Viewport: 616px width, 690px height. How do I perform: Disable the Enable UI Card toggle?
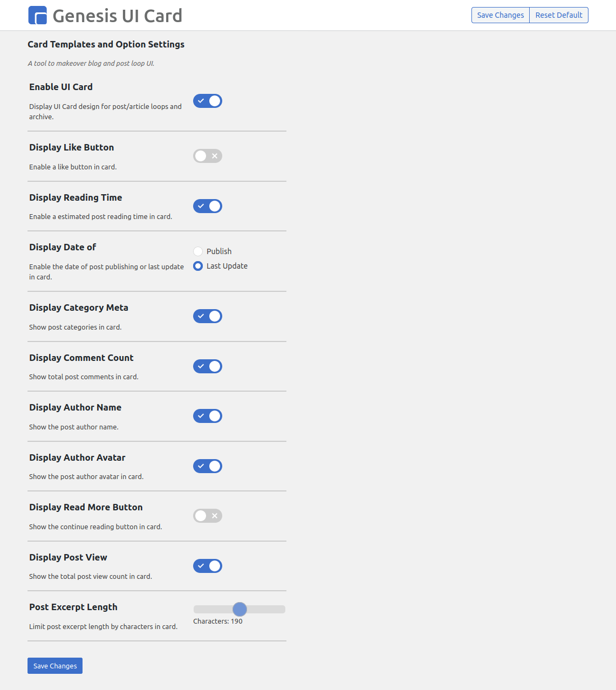point(208,101)
